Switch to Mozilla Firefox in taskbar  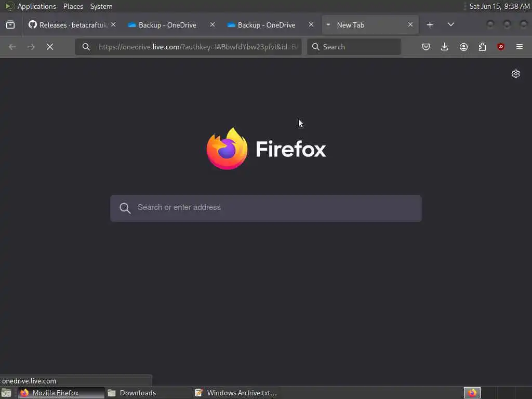pos(61,393)
